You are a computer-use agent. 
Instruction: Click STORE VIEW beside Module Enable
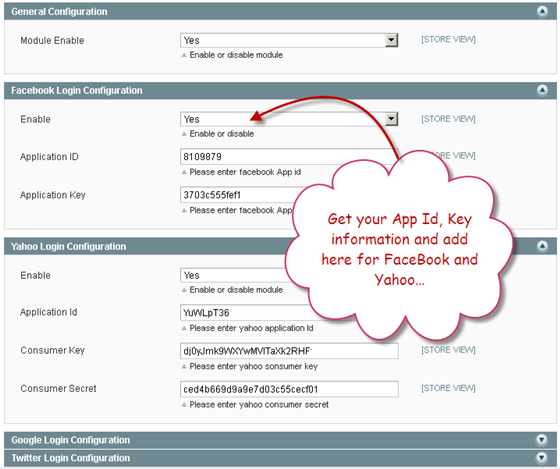click(x=448, y=39)
